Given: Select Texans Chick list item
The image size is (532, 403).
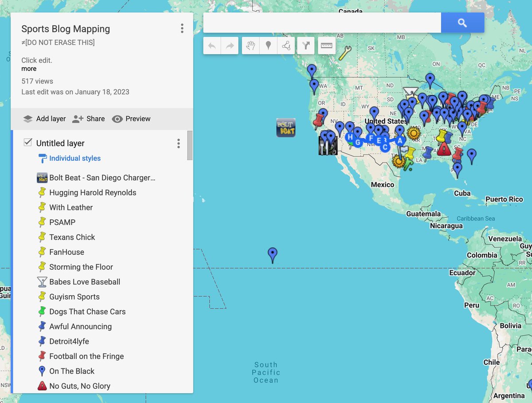Looking at the screenshot, I should coord(72,237).
